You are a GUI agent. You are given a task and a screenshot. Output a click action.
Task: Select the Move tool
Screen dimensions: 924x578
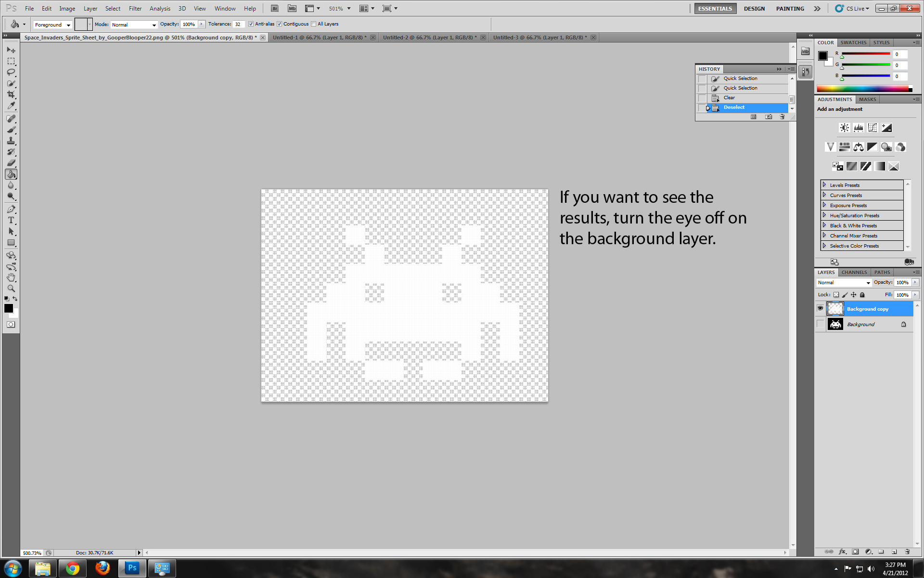[x=11, y=50]
